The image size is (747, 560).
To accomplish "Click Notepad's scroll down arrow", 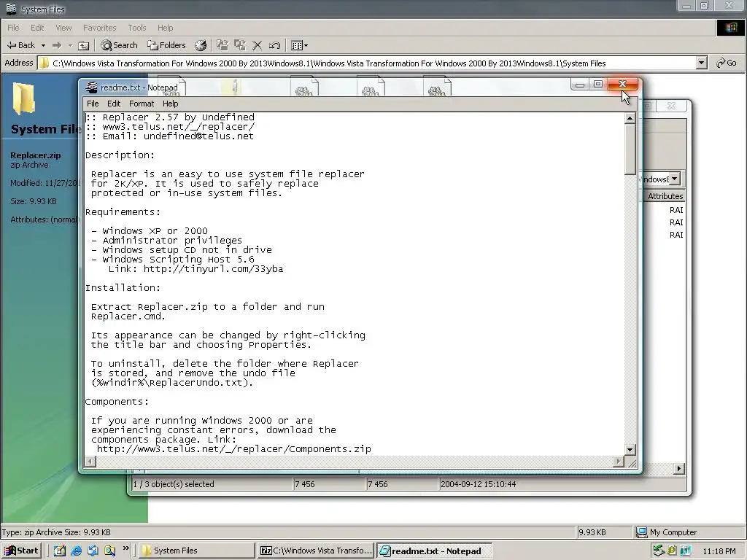I will point(630,449).
